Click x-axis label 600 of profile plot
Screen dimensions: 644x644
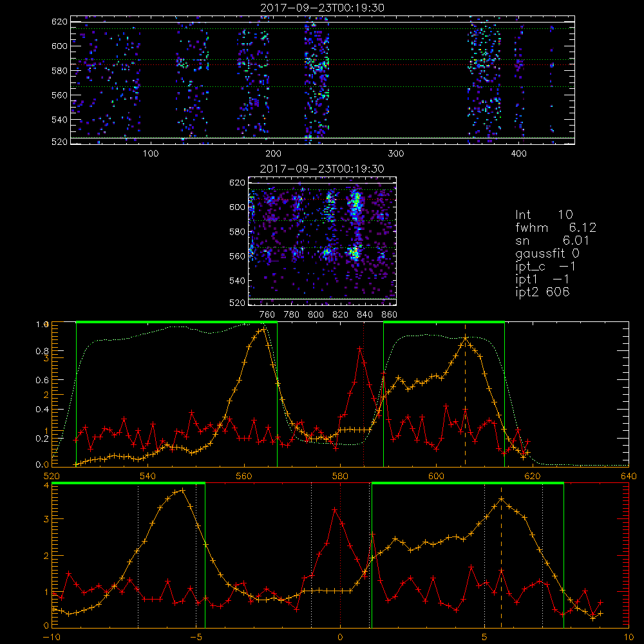click(436, 477)
